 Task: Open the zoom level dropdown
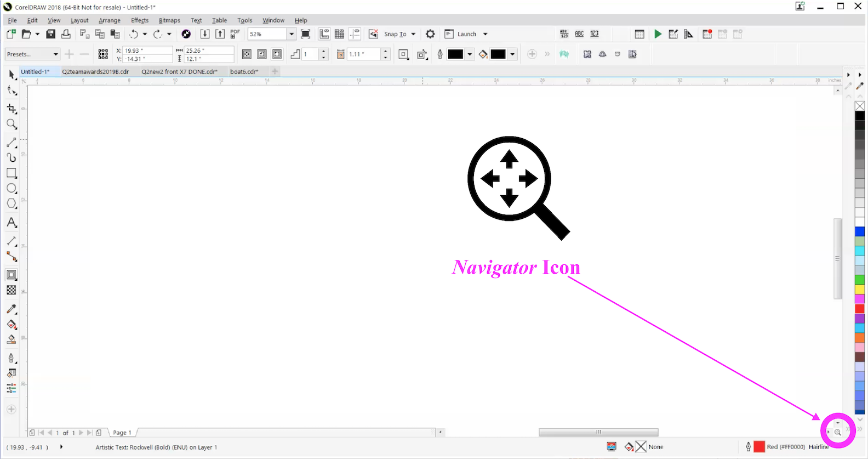pyautogui.click(x=292, y=34)
